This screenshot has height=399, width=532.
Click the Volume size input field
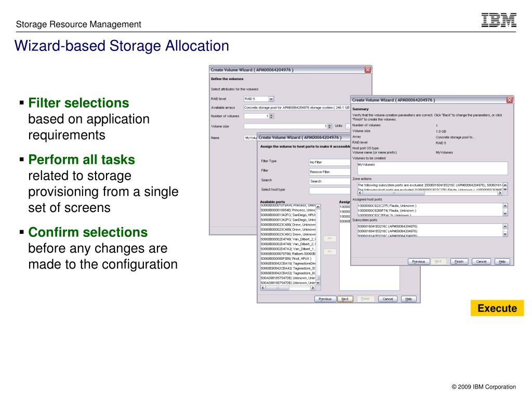pos(286,126)
